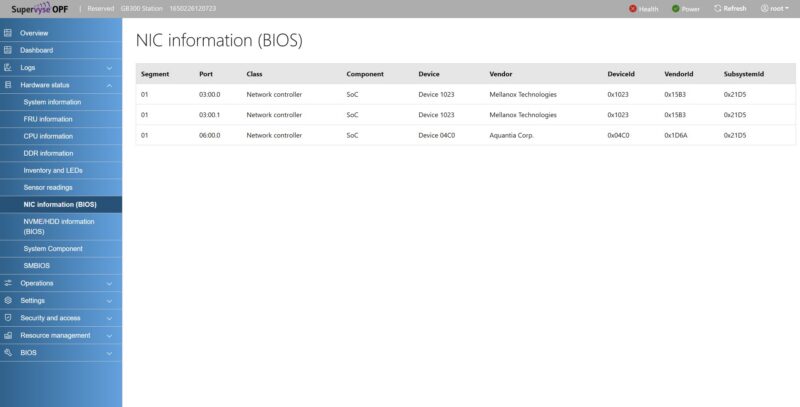Open SMBIOS page
The height and width of the screenshot is (407, 800).
36,266
